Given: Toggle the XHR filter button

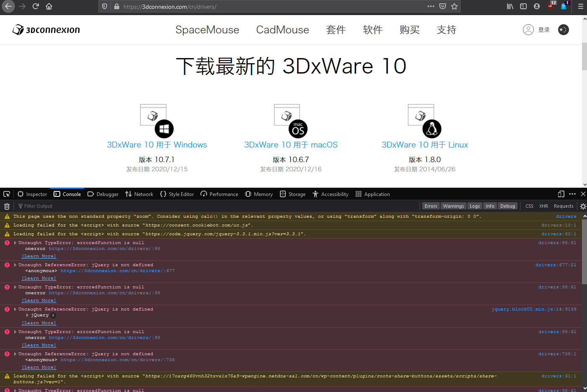Looking at the screenshot, I should (x=543, y=206).
